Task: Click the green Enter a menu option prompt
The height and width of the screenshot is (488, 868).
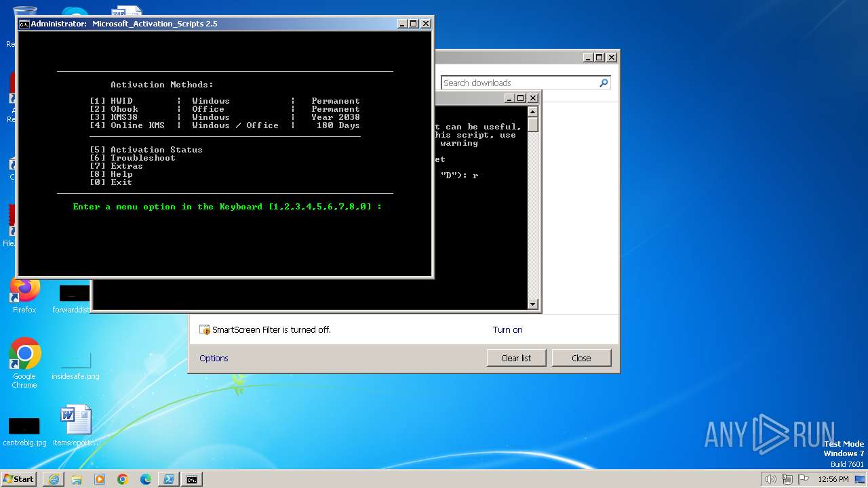Action: pyautogui.click(x=227, y=207)
